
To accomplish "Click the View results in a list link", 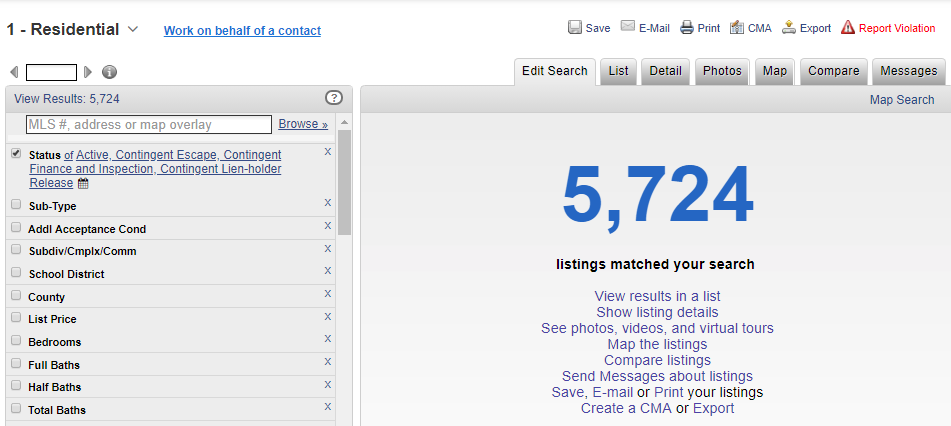I will point(657,296).
